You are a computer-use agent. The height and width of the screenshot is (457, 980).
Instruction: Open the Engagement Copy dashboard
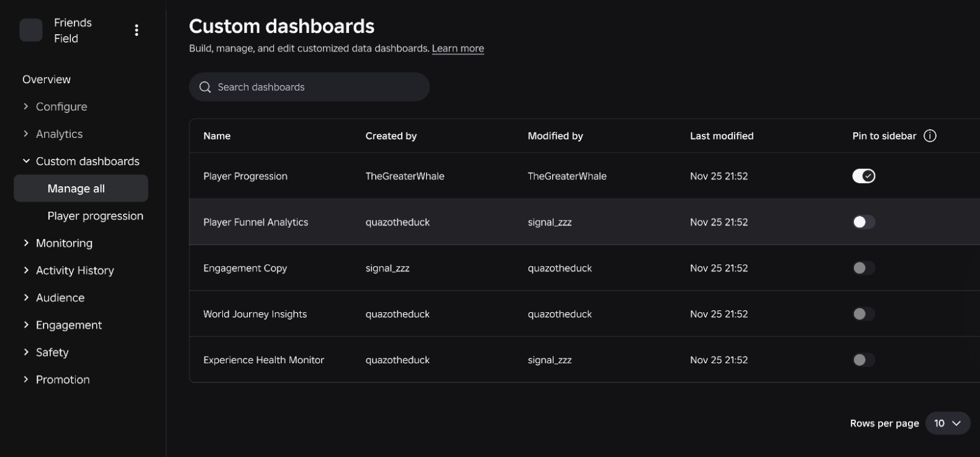pyautogui.click(x=245, y=268)
